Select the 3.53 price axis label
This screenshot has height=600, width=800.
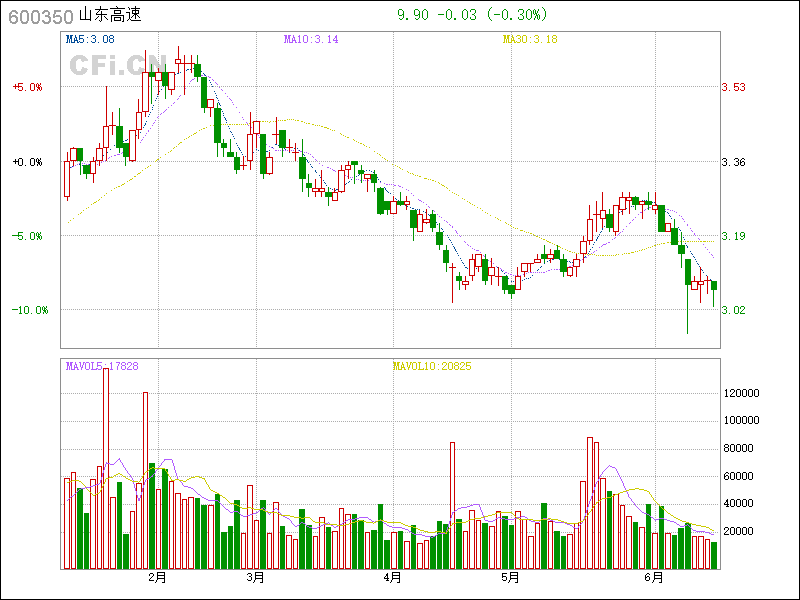point(734,87)
